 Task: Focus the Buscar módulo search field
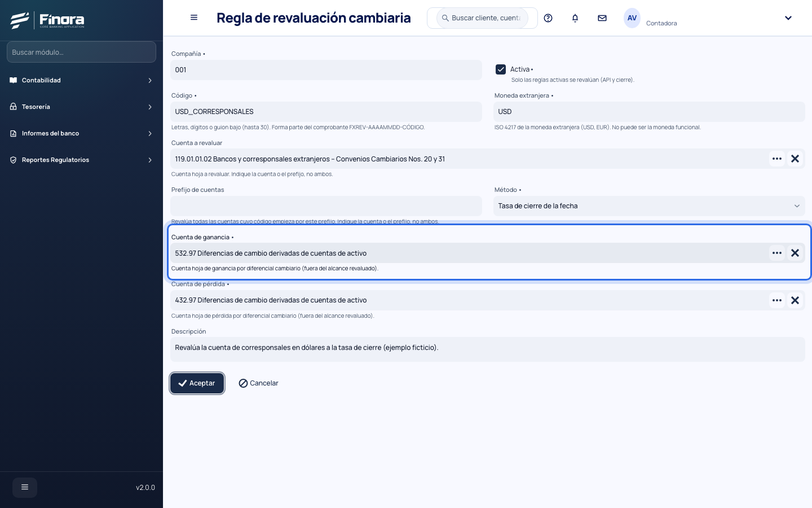pos(81,52)
